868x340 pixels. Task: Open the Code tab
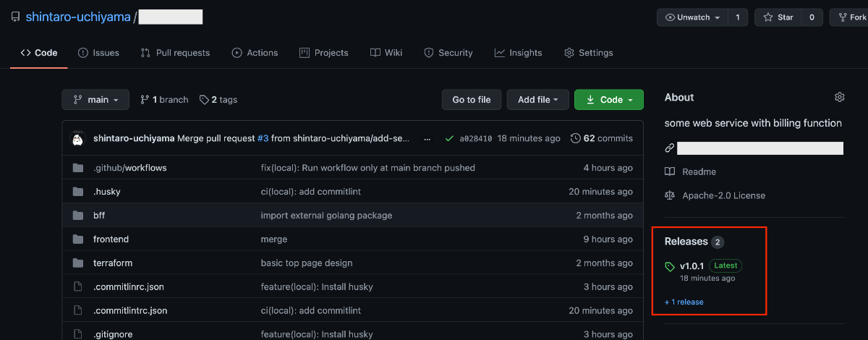[39, 53]
